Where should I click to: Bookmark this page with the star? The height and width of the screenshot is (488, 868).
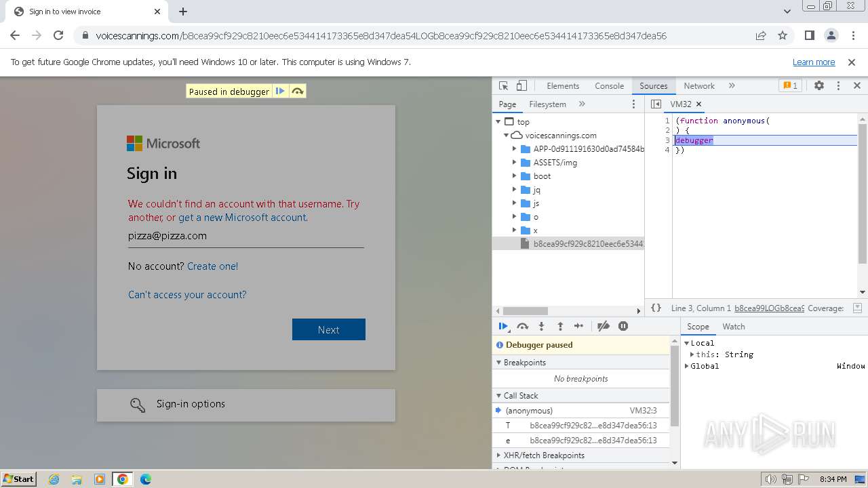tap(783, 35)
